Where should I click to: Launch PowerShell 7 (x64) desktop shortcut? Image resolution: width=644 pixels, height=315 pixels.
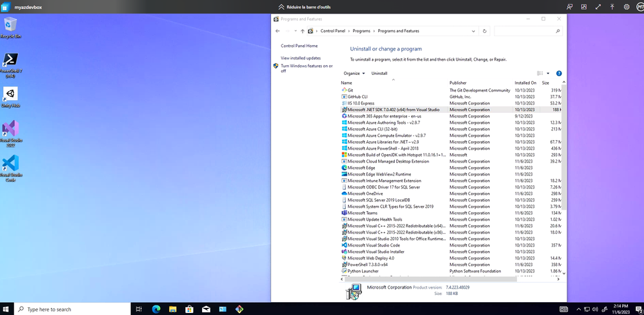point(10,65)
